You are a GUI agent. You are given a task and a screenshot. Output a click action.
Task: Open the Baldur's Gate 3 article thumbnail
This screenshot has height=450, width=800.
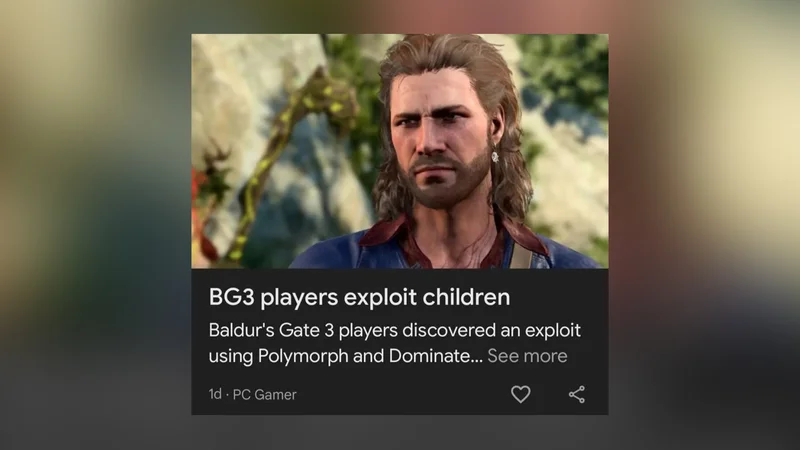[x=399, y=151]
